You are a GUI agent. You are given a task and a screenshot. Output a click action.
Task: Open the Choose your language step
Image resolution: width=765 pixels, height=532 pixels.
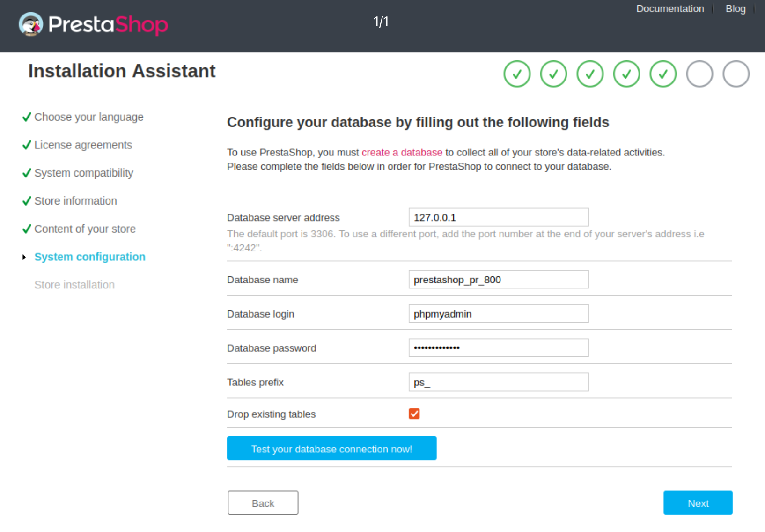coord(89,117)
